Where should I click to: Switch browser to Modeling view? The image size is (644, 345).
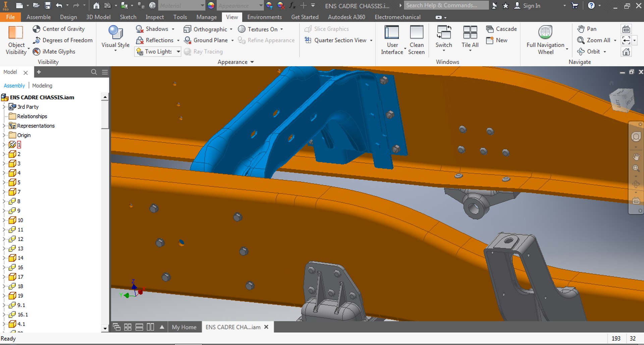42,86
